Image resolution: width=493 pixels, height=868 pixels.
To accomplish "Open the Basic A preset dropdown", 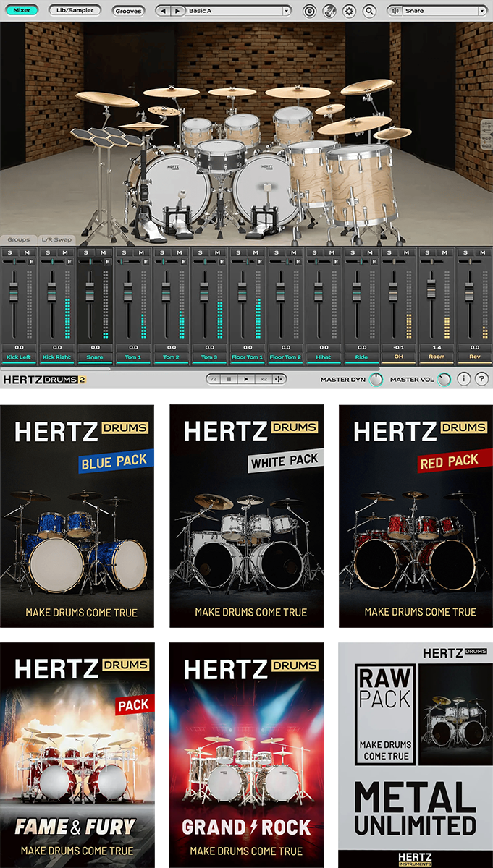I will click(x=239, y=11).
